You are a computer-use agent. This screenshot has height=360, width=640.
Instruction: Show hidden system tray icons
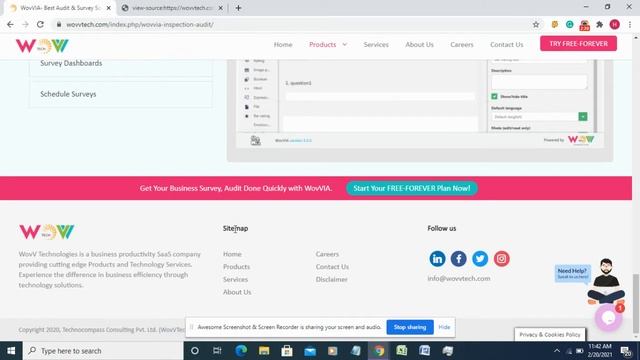coord(557,351)
